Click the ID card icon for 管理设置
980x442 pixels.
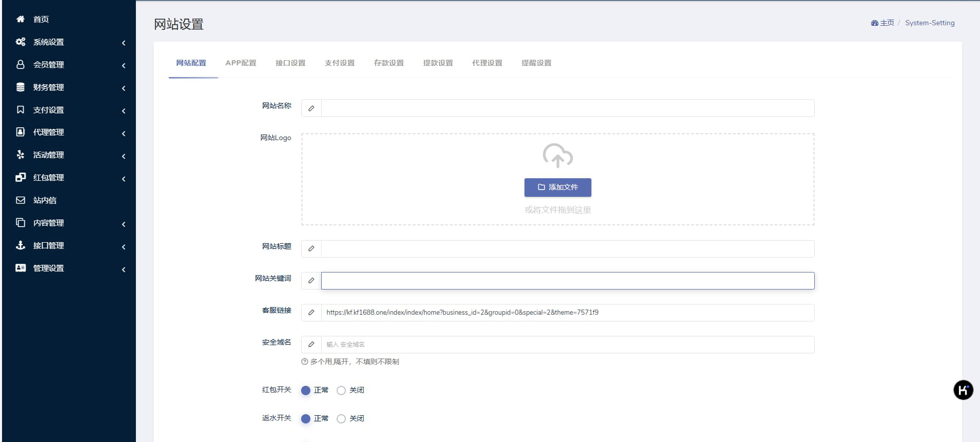[21, 268]
